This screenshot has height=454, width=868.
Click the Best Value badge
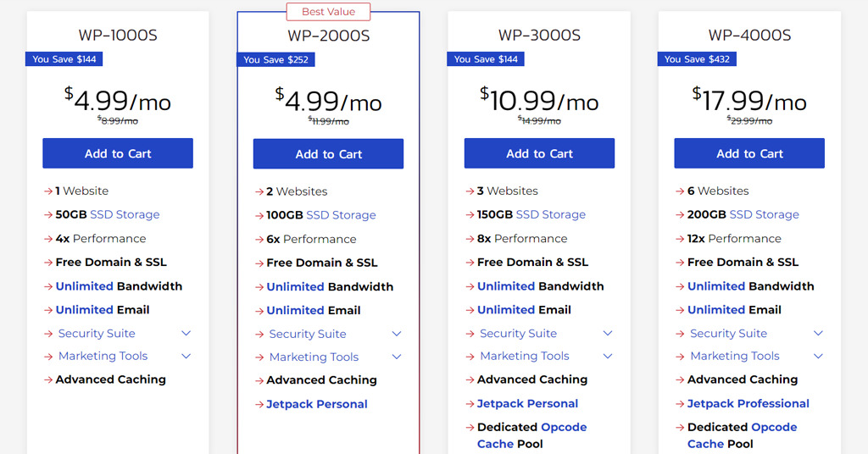pos(328,12)
